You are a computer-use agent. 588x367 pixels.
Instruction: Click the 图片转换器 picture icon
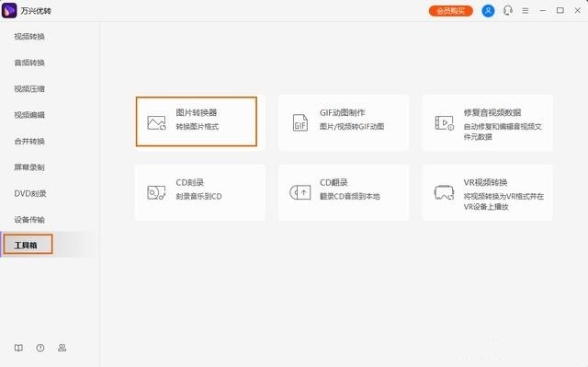click(x=156, y=122)
